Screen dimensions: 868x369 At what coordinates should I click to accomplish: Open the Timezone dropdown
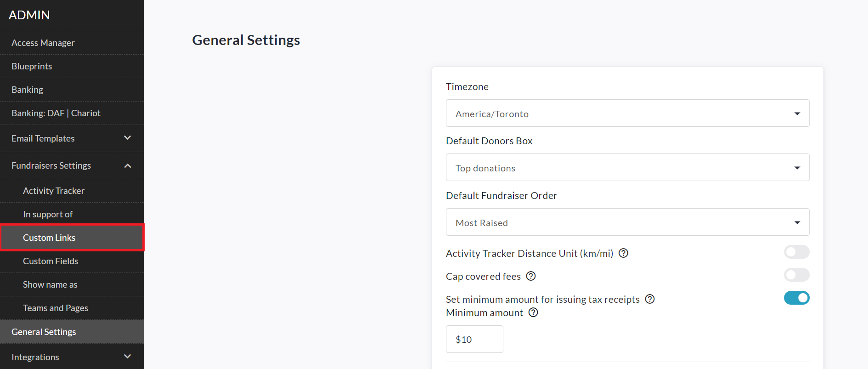[627, 114]
